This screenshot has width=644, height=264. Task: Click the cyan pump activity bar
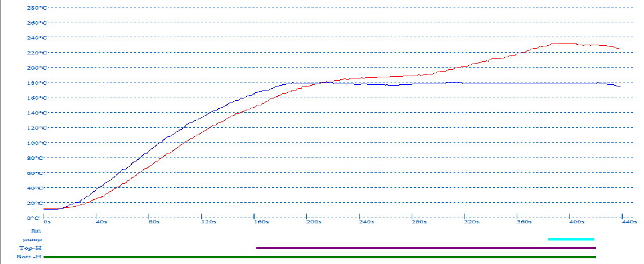pos(571,239)
